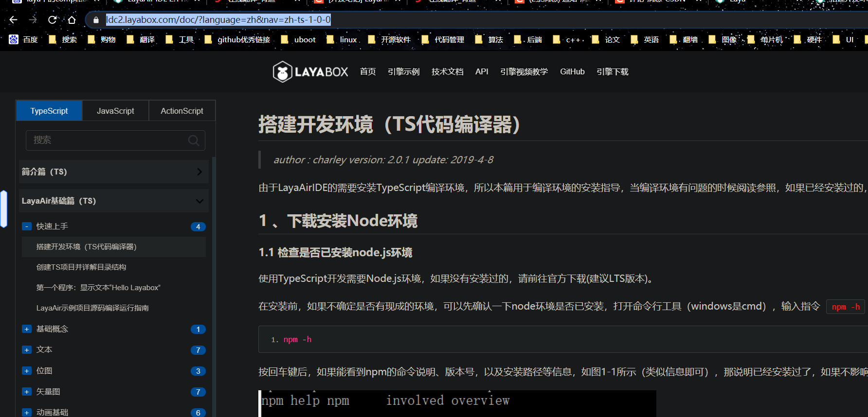
Task: Open LayaAir示例项目源码编译运行指南 doc
Action: (x=114, y=308)
